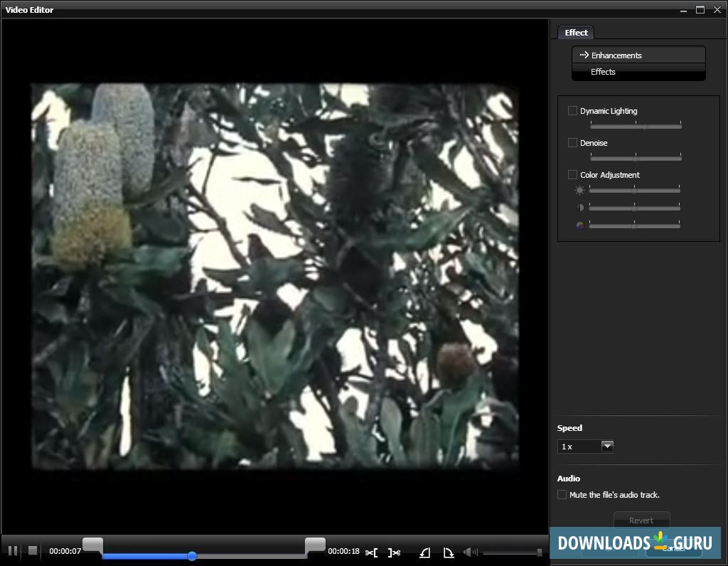728x566 pixels.
Task: Minimize the Video Editor window
Action: [683, 10]
